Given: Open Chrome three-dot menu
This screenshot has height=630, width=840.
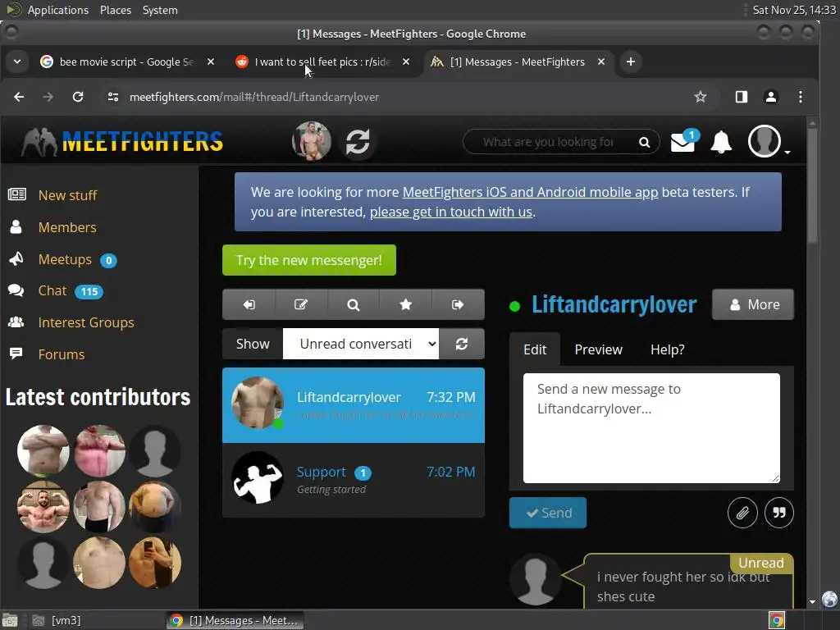Looking at the screenshot, I should coord(801,97).
